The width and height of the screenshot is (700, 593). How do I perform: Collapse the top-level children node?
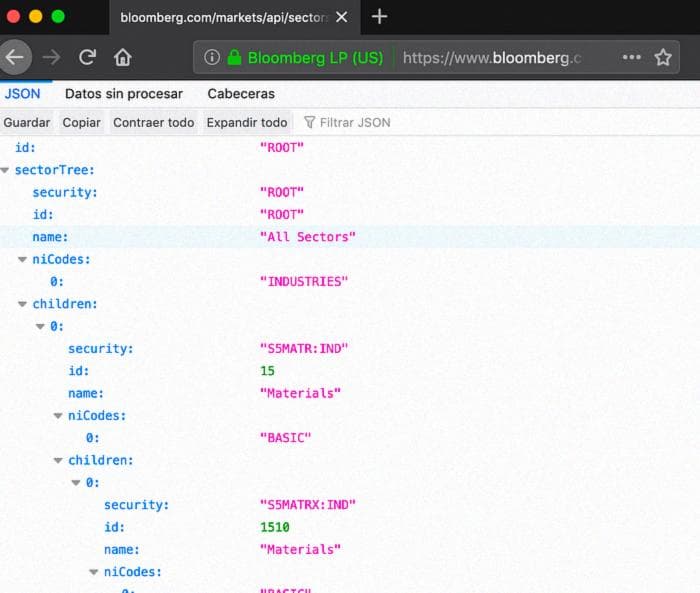click(22, 304)
